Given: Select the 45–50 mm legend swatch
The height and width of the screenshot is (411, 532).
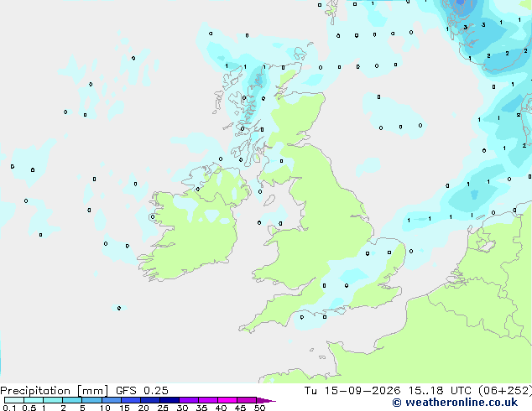Looking at the screenshot, I should pos(247,400).
